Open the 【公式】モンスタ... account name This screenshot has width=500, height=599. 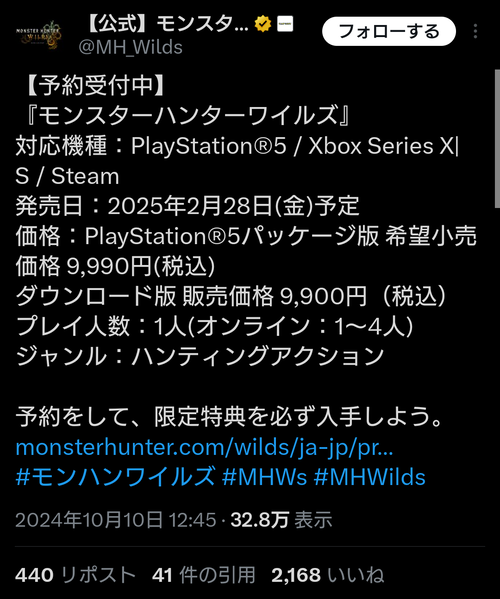(167, 24)
